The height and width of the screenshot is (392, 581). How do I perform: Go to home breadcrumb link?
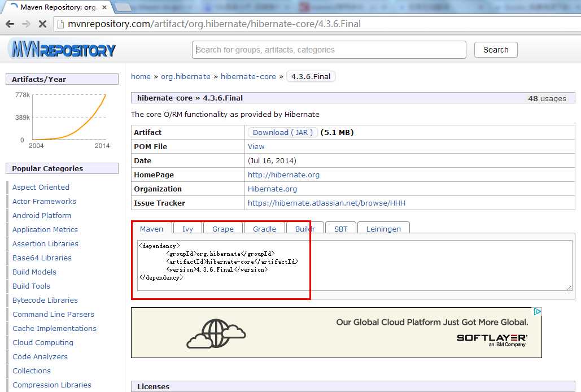coord(141,77)
